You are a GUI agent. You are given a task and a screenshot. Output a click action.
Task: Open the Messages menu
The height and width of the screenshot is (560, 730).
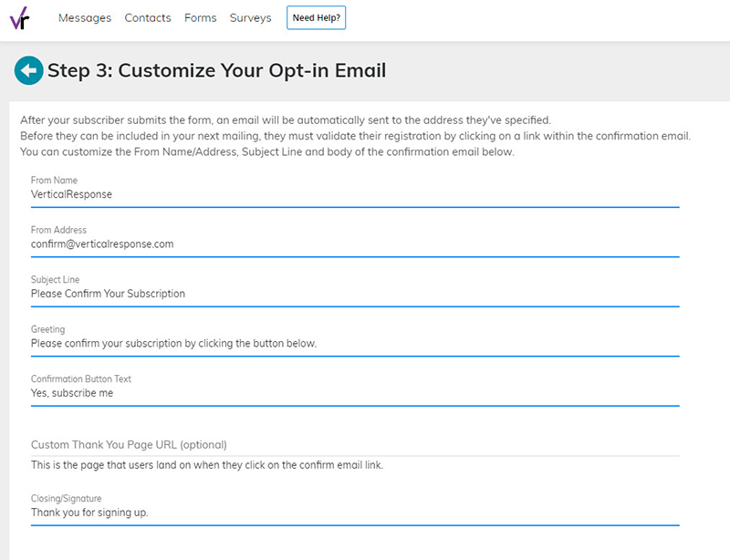pos(85,17)
